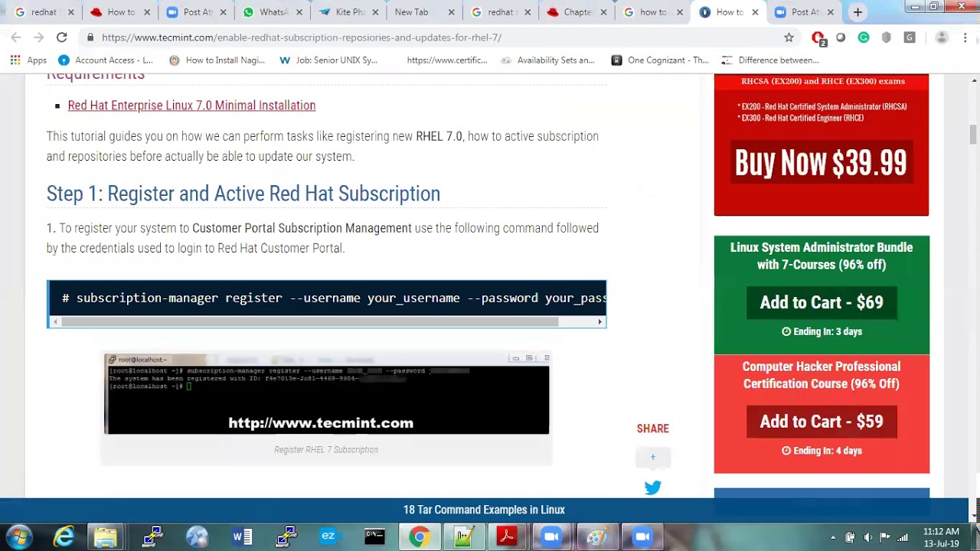
Task: Click the gray shield extension icon
Action: click(887, 37)
